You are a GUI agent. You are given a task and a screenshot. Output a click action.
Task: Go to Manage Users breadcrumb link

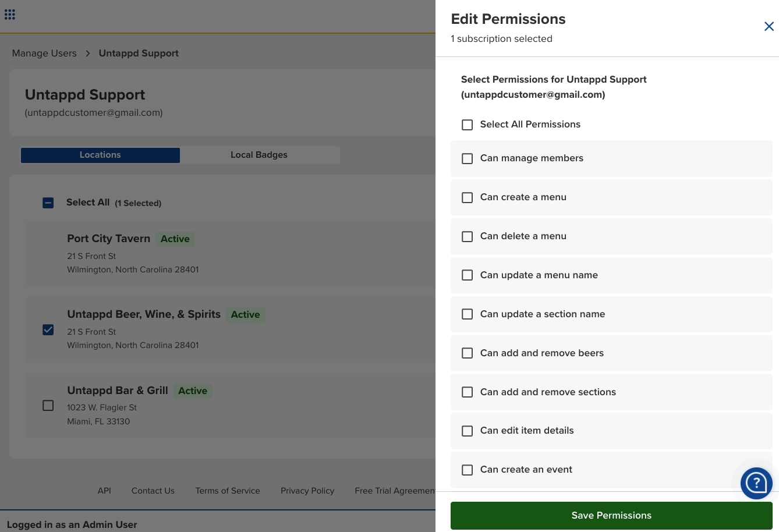pyautogui.click(x=44, y=54)
